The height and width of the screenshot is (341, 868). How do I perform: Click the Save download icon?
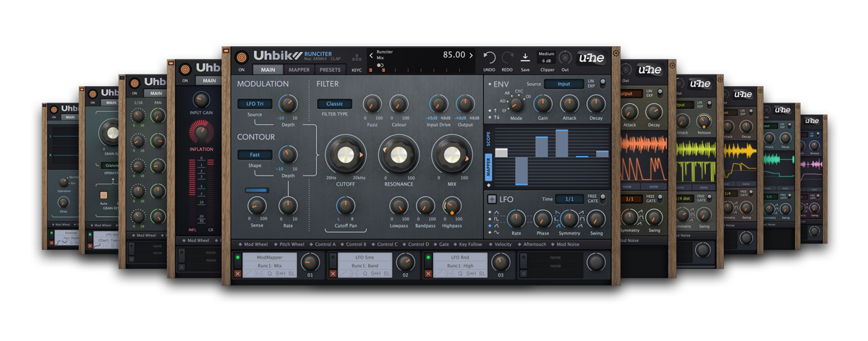coord(526,57)
